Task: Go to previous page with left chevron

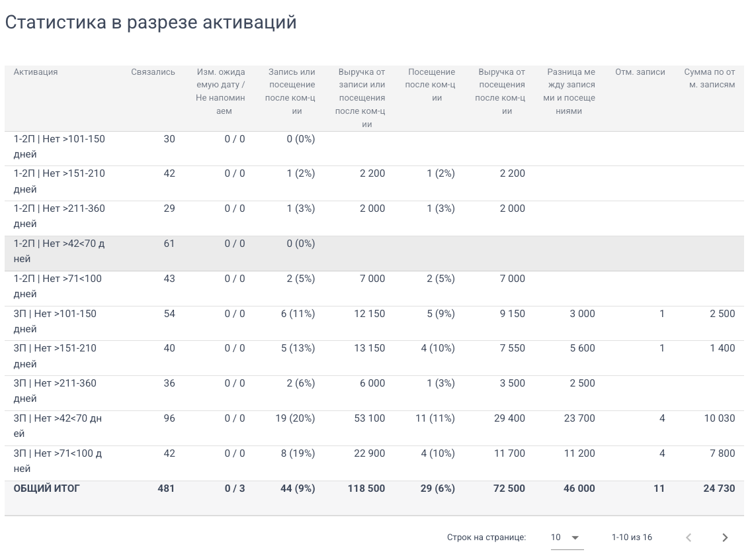Action: [x=689, y=537]
